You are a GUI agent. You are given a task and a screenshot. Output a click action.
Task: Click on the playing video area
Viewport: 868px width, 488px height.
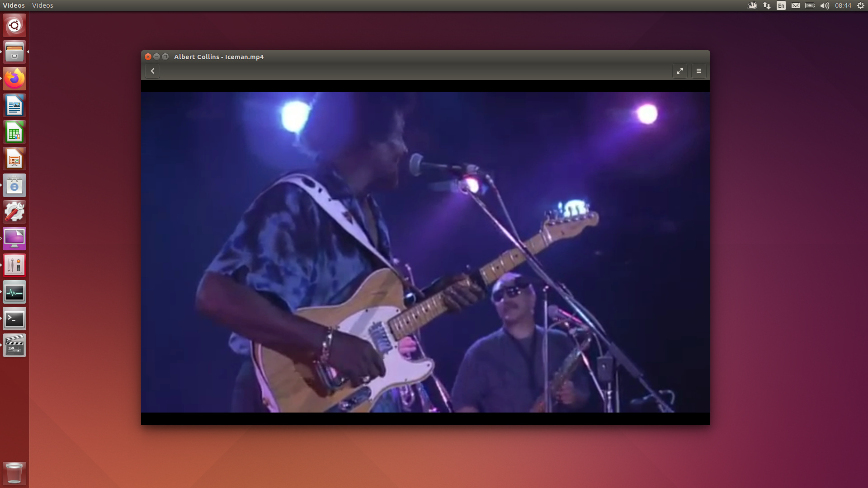425,252
